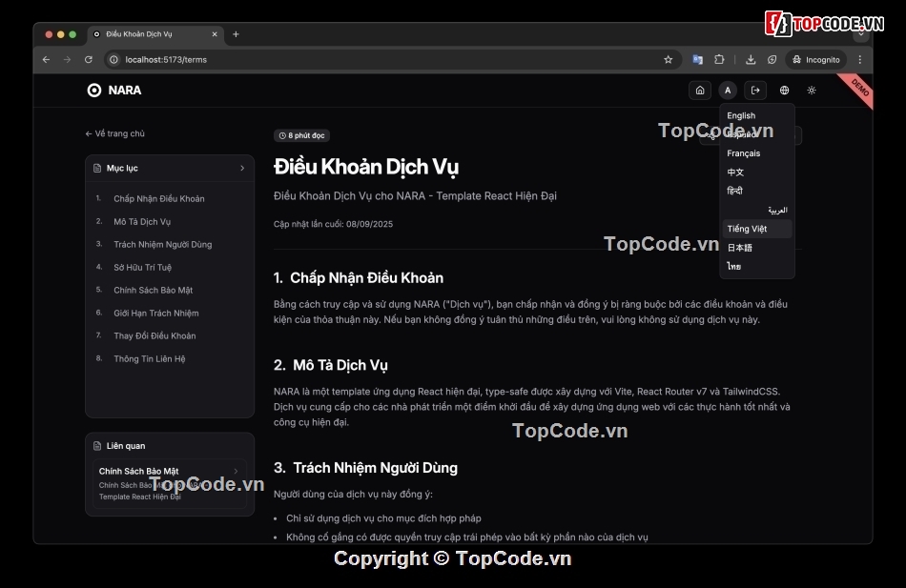
Task: Click the Cập nhật lần cuối date text
Action: 333,224
